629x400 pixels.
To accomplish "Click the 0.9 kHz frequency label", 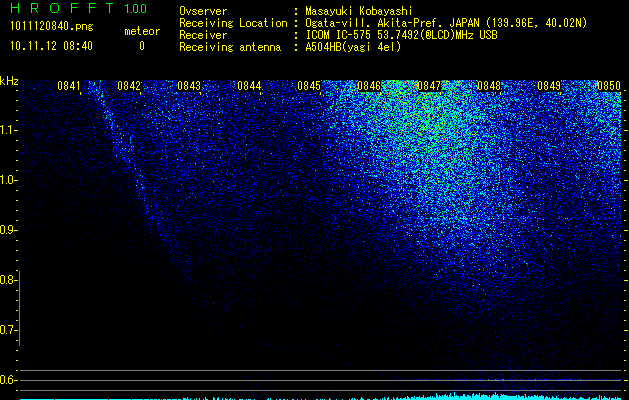I will (8, 230).
